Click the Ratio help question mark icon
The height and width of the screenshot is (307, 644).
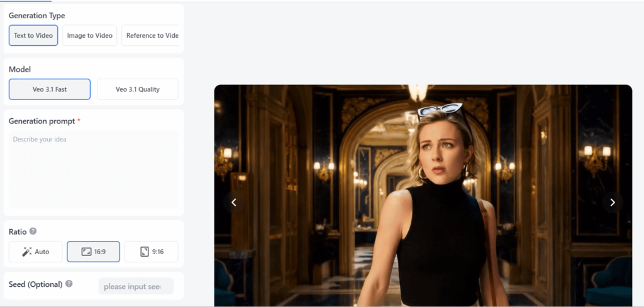(33, 231)
